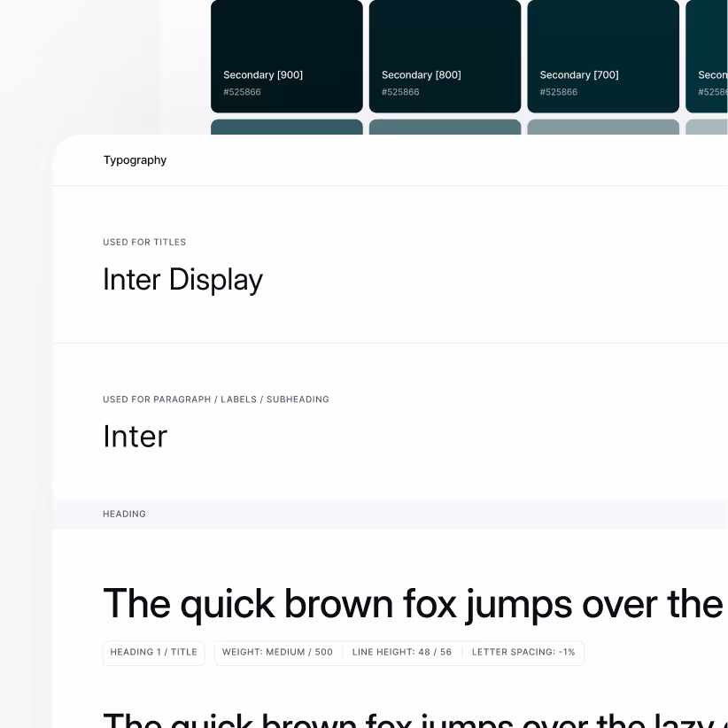Select the Secondary [700] color card
The width and height of the screenshot is (728, 728).
tap(603, 56)
